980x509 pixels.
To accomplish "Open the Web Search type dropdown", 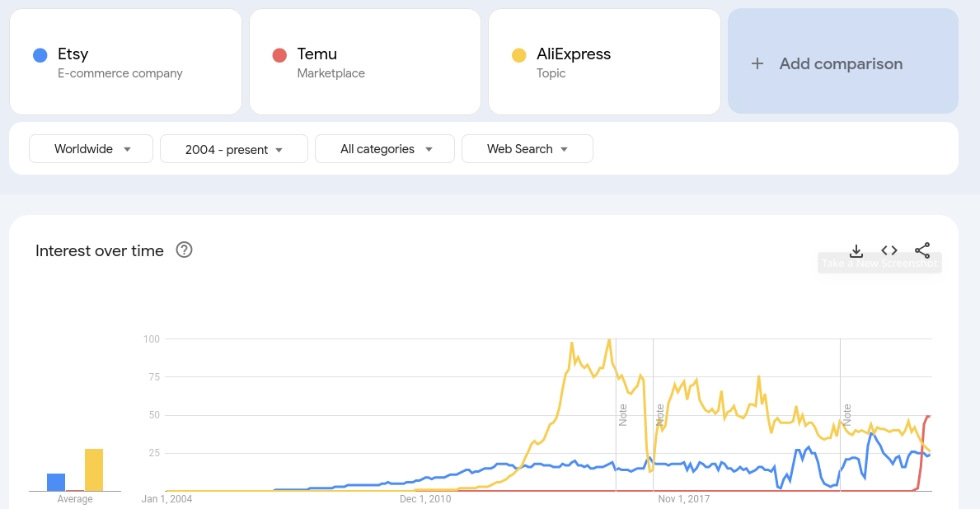I will click(x=528, y=149).
